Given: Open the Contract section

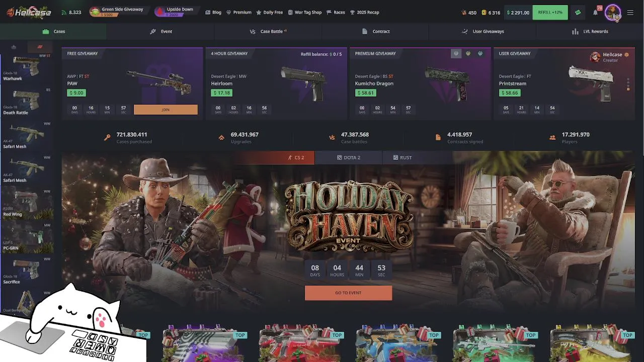Looking at the screenshot, I should click(375, 31).
